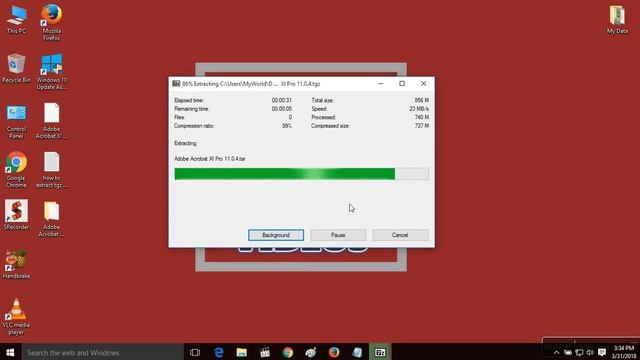This screenshot has width=640, height=360.
Task: Click the Compression ratio value 99%
Action: pos(287,126)
